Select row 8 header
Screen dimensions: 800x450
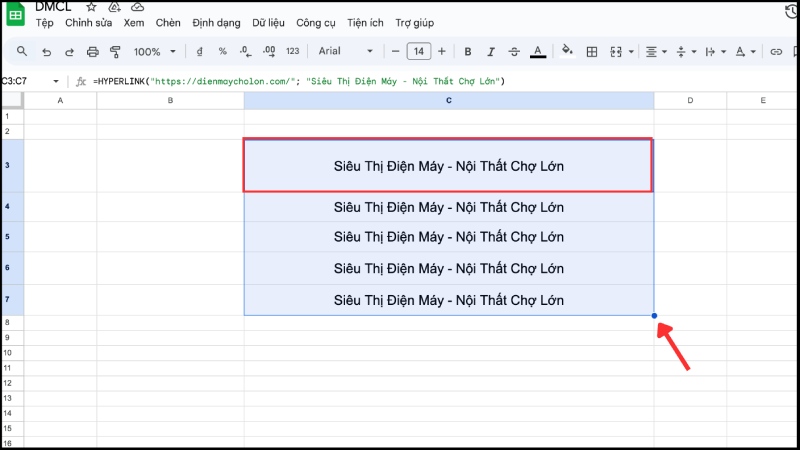12,322
